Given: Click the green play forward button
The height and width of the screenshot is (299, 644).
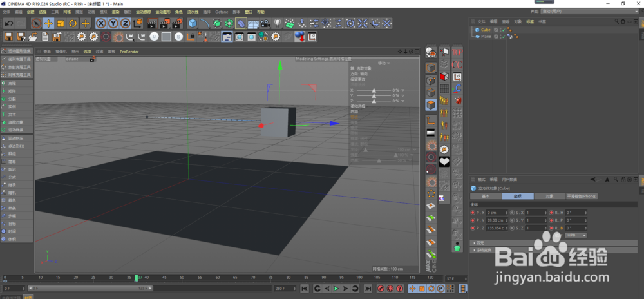Looking at the screenshot, I should point(336,289).
